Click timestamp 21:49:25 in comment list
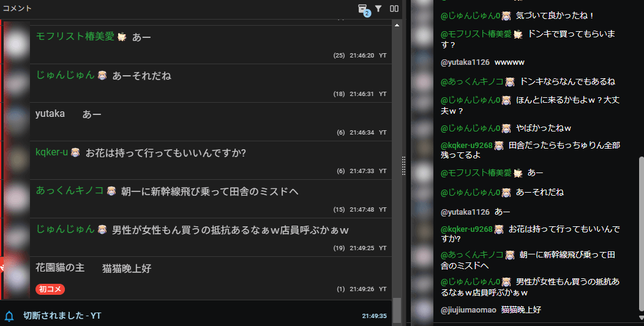This screenshot has height=326, width=644. point(362,248)
